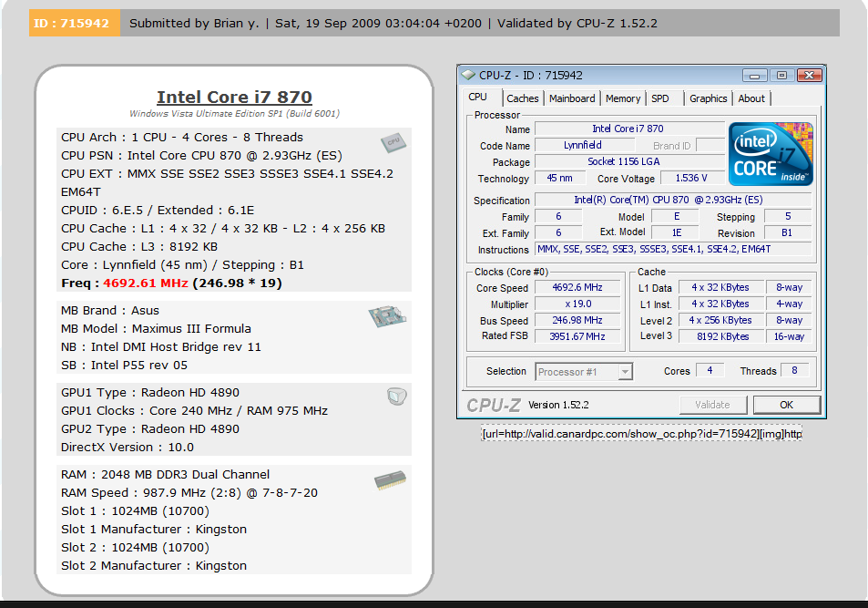Click the RAM Speed : 987.9 MHz line
This screenshot has height=608, width=868.
[x=189, y=493]
